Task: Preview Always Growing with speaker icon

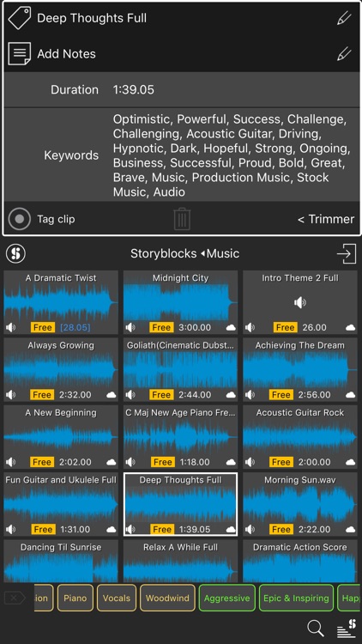Action: tap(10, 395)
